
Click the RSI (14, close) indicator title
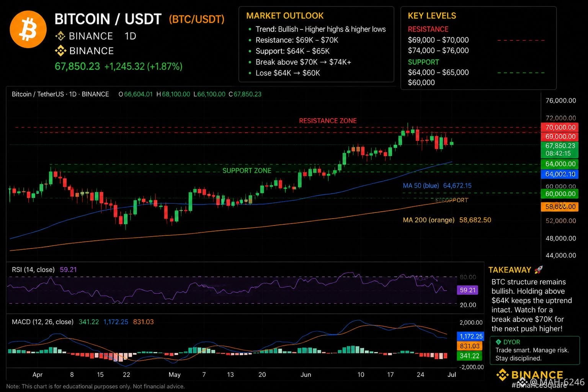(33, 269)
